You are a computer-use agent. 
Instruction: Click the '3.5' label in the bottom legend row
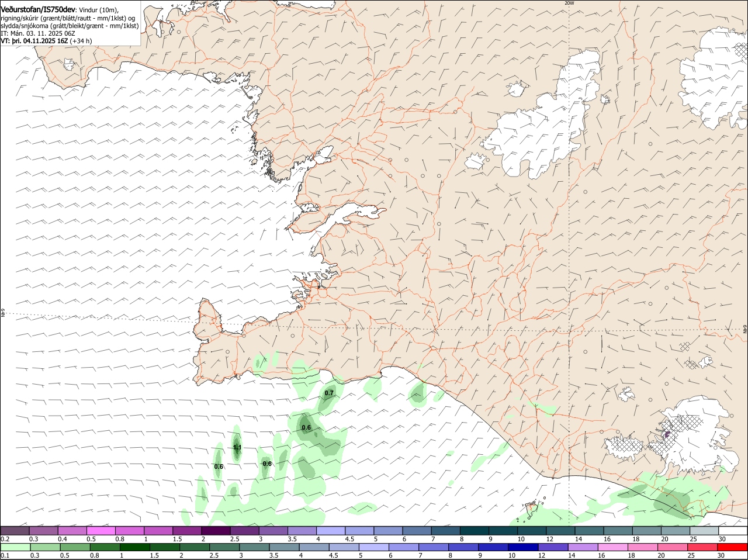click(x=274, y=555)
